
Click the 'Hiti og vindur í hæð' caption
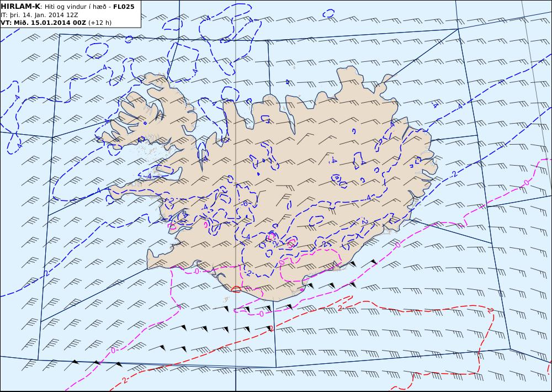click(x=75, y=7)
